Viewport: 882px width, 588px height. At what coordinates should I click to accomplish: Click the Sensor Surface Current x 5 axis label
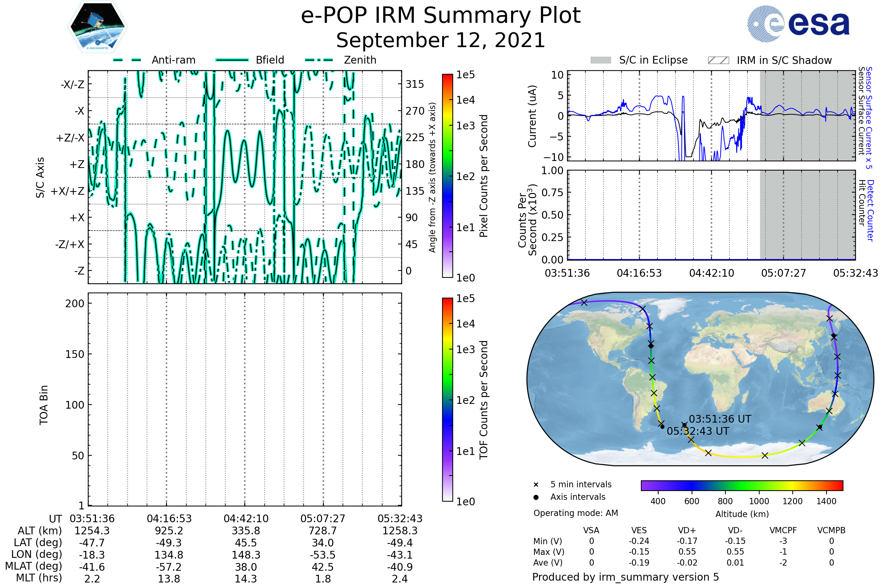pos(869,118)
